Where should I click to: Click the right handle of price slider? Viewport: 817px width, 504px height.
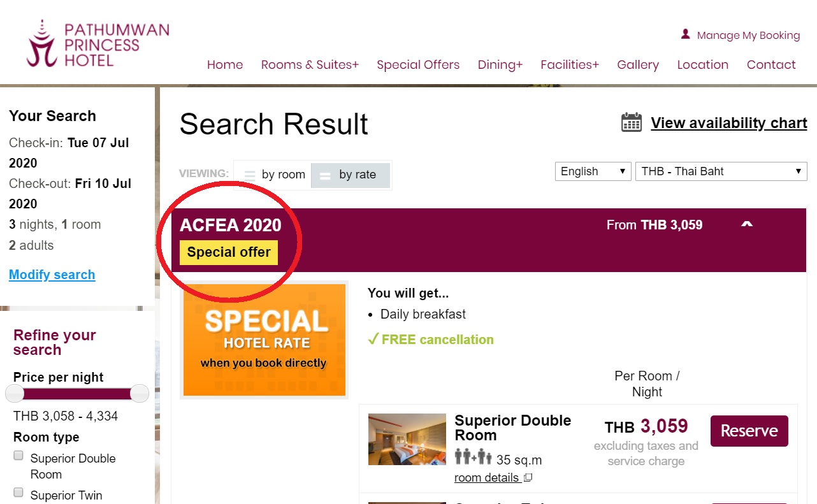click(140, 394)
